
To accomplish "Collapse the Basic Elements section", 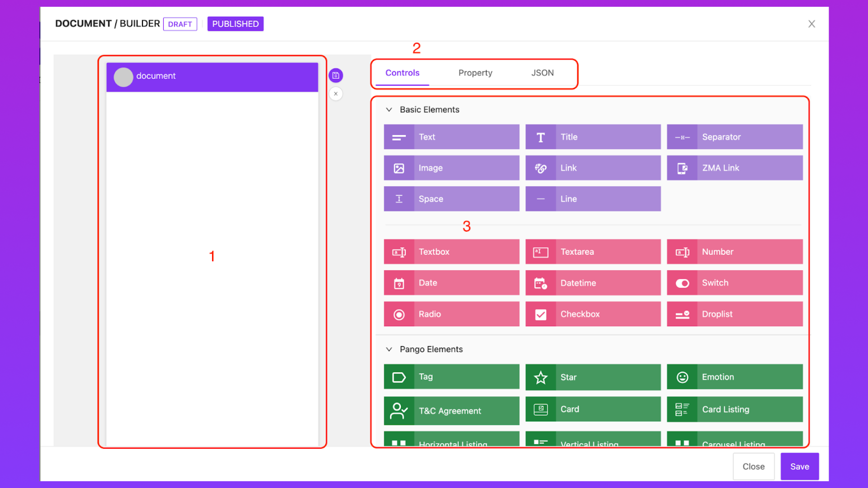I will tap(389, 110).
